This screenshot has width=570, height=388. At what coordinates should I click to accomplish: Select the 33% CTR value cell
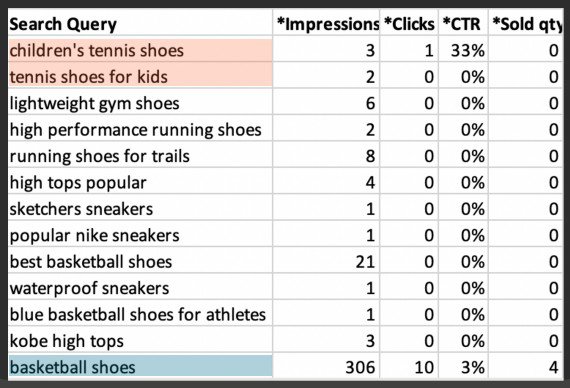[x=463, y=50]
